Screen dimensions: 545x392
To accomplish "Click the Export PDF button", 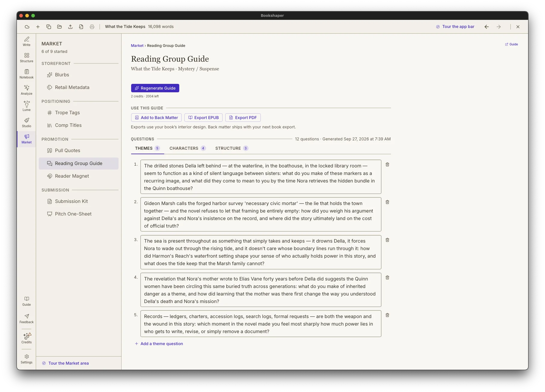I will [243, 118].
